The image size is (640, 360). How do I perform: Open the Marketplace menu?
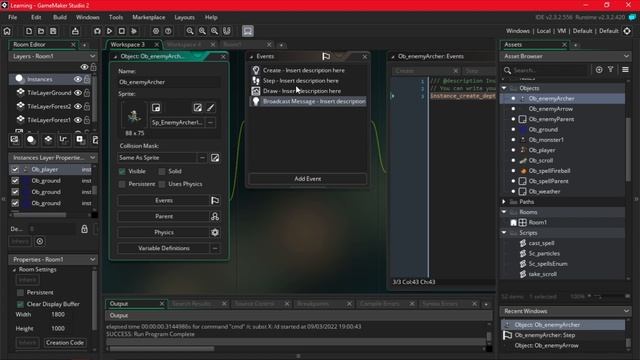coord(149,17)
